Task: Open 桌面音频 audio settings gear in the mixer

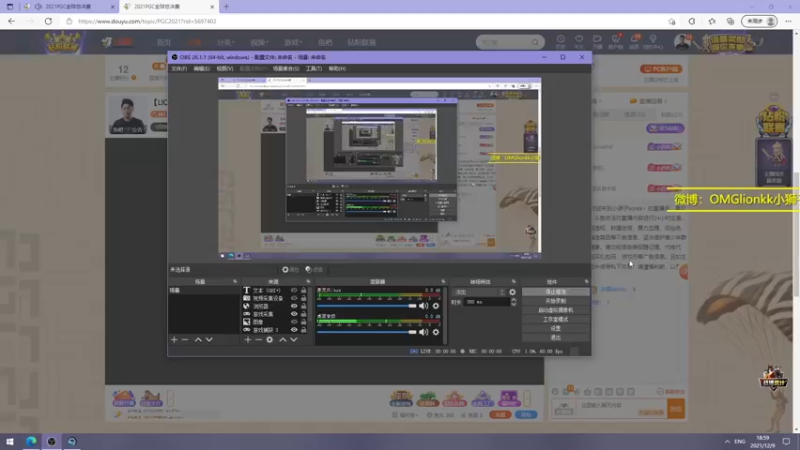Action: coord(436,332)
